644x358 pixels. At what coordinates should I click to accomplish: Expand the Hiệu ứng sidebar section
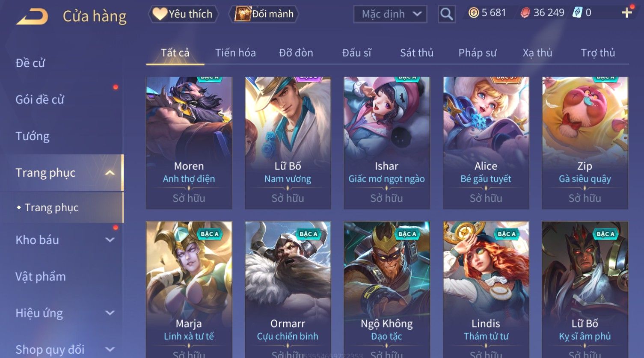tap(110, 313)
